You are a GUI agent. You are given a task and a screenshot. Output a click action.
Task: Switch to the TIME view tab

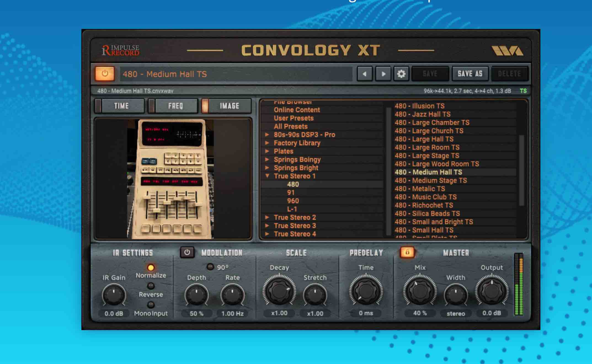(121, 106)
